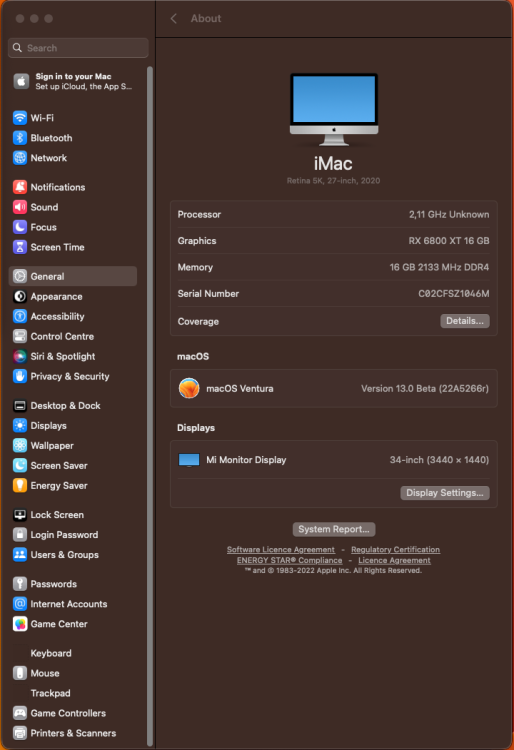514x750 pixels.
Task: Open Accessibility icon in sidebar
Action: pos(20,317)
